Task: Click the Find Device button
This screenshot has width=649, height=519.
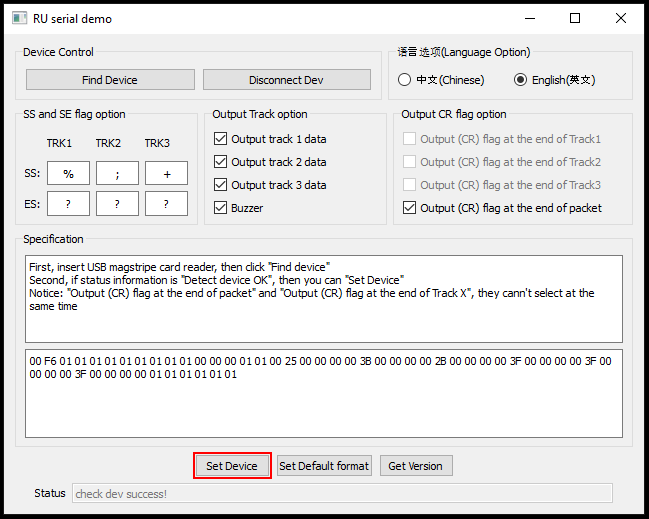Action: click(110, 80)
